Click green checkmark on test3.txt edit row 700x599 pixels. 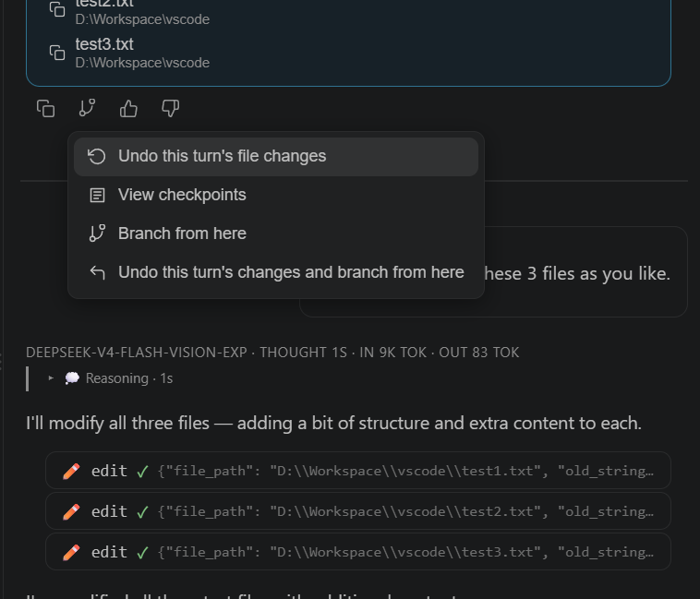(x=142, y=553)
